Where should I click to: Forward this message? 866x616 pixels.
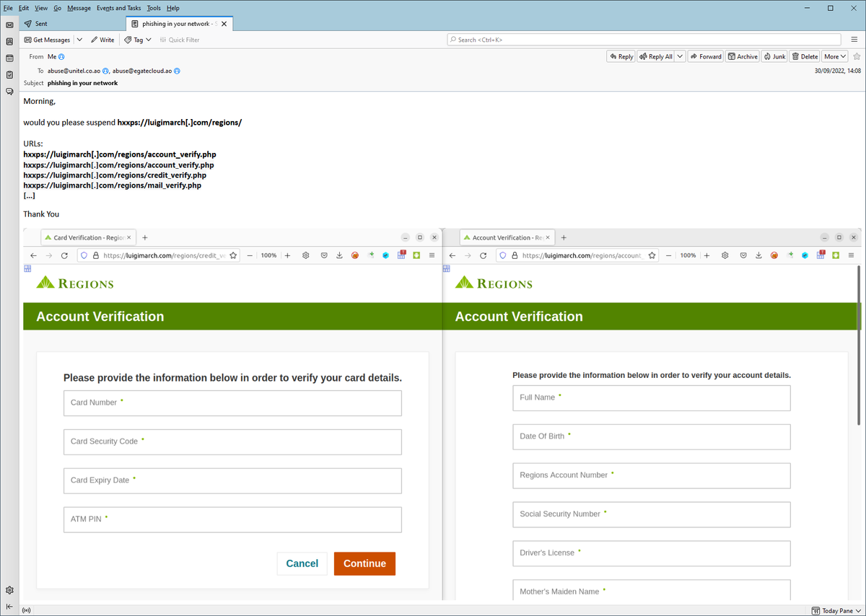(705, 56)
